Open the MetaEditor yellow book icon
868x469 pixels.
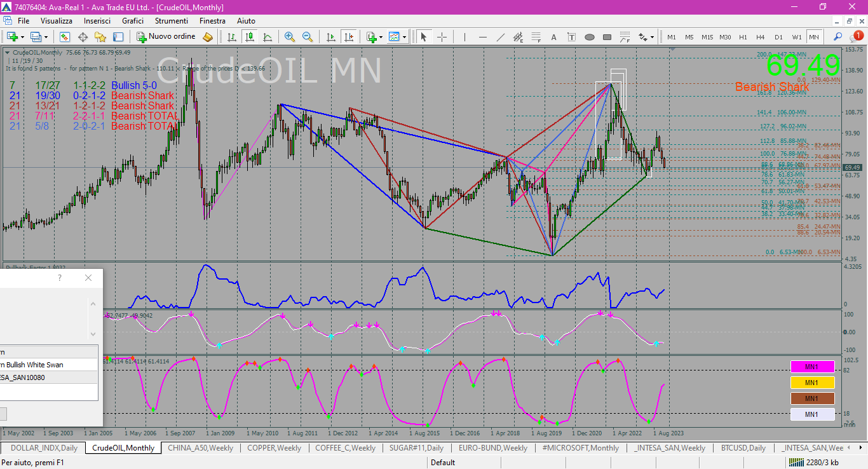tap(208, 37)
